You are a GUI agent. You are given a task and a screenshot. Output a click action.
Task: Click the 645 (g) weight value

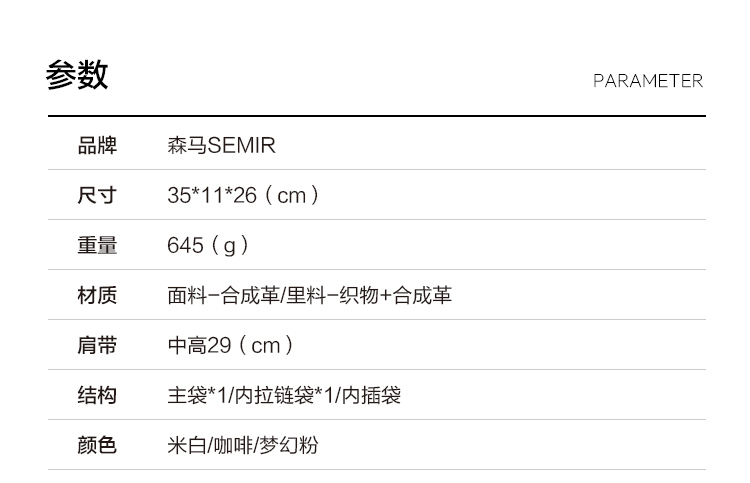208,246
